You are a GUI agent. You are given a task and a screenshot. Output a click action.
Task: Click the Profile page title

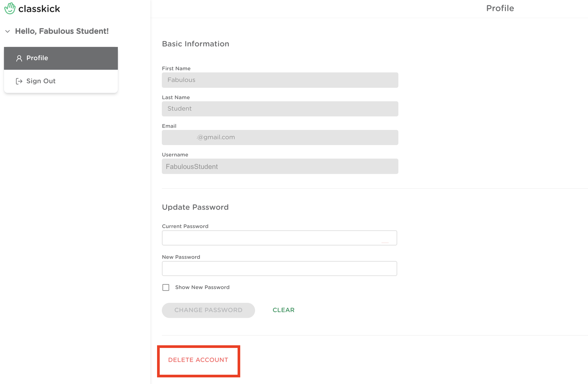[x=500, y=8]
